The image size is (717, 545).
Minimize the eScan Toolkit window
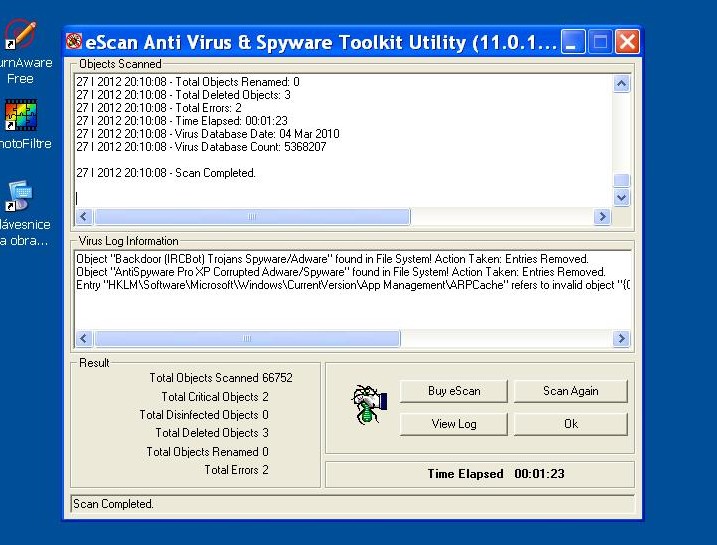pyautogui.click(x=573, y=42)
